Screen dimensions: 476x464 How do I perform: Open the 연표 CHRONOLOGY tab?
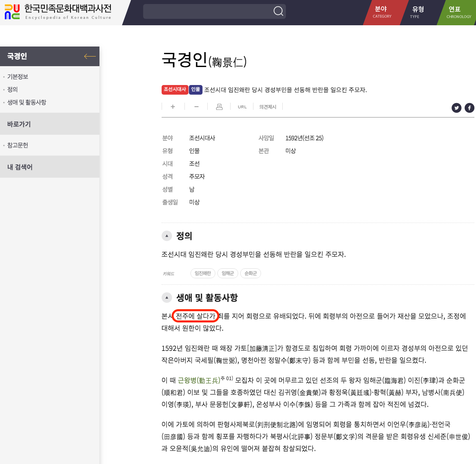coord(458,12)
